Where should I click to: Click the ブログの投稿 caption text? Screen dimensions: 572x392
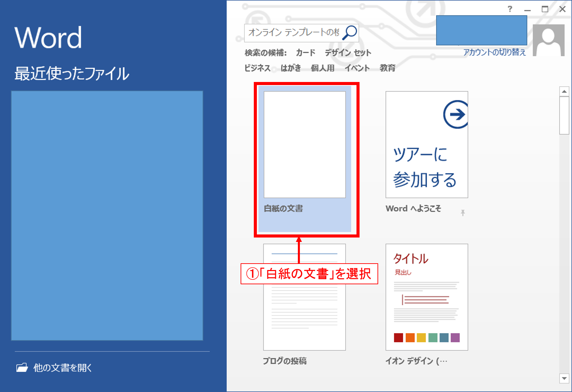(x=285, y=361)
